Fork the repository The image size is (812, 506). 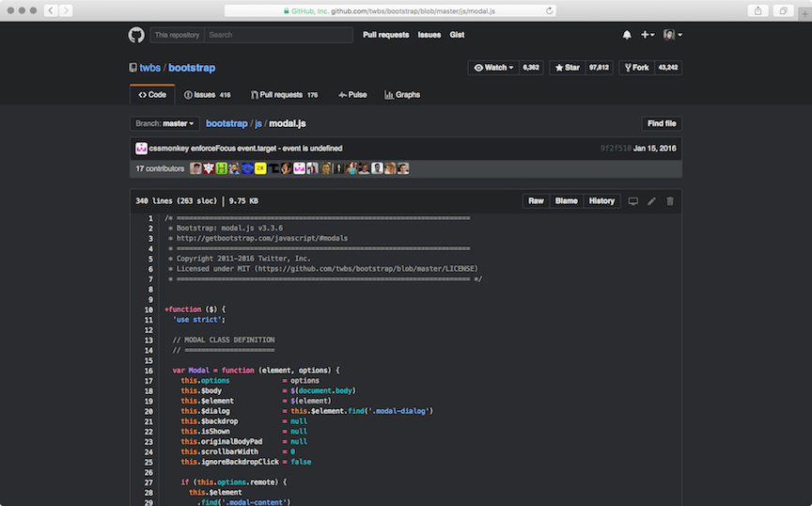(x=636, y=68)
